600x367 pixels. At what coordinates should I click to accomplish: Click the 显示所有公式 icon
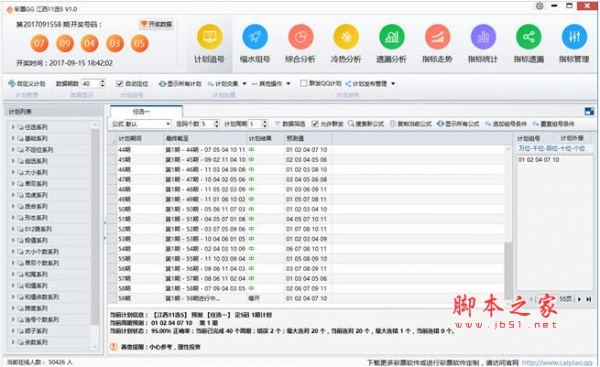440,124
